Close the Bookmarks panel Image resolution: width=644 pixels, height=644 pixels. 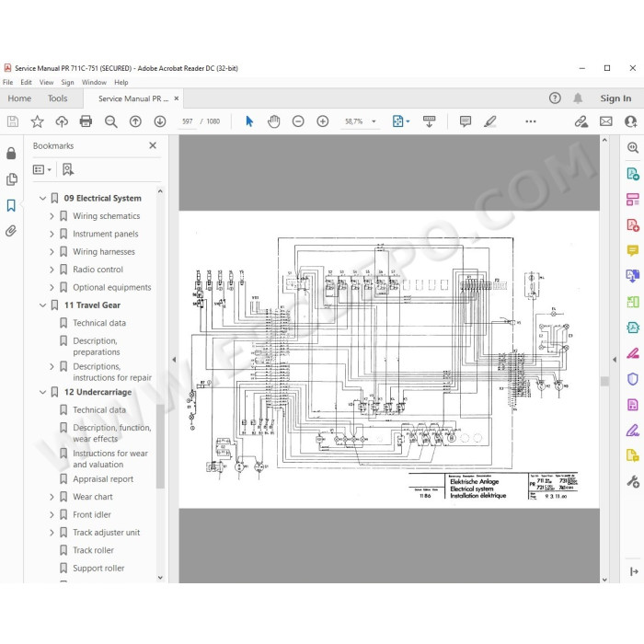(x=153, y=145)
